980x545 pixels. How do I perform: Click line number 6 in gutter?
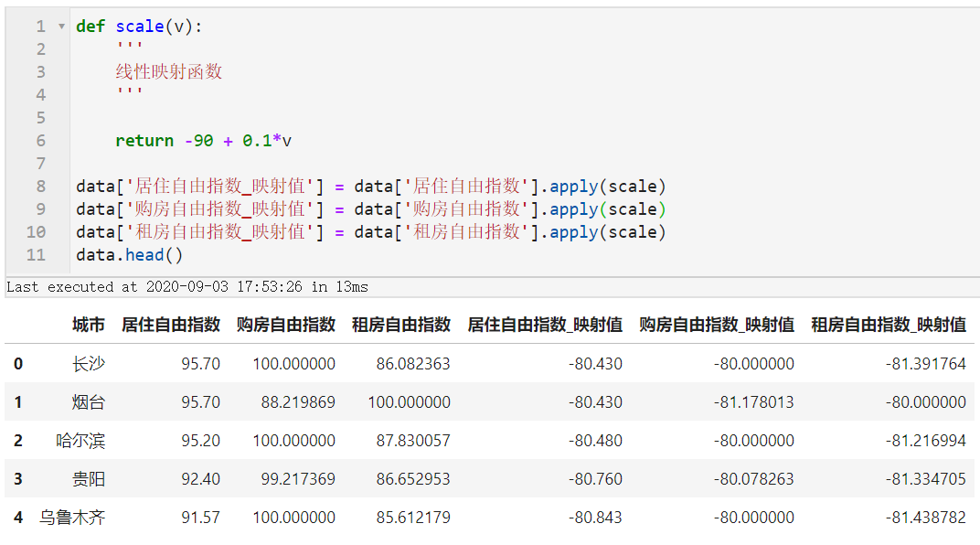[x=40, y=141]
